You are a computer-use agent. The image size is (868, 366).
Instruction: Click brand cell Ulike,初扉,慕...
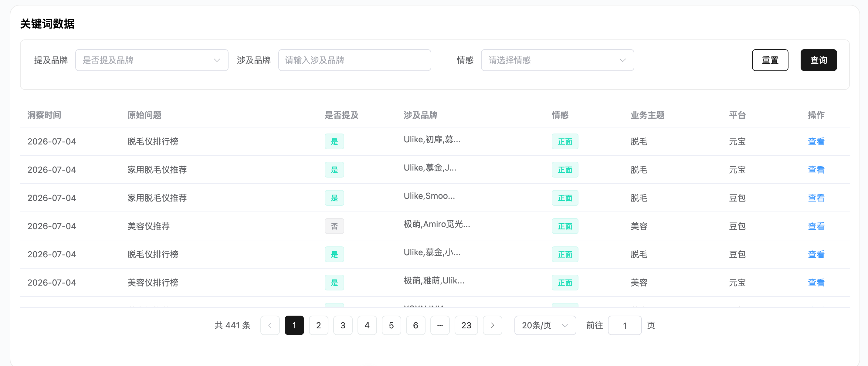coord(432,140)
